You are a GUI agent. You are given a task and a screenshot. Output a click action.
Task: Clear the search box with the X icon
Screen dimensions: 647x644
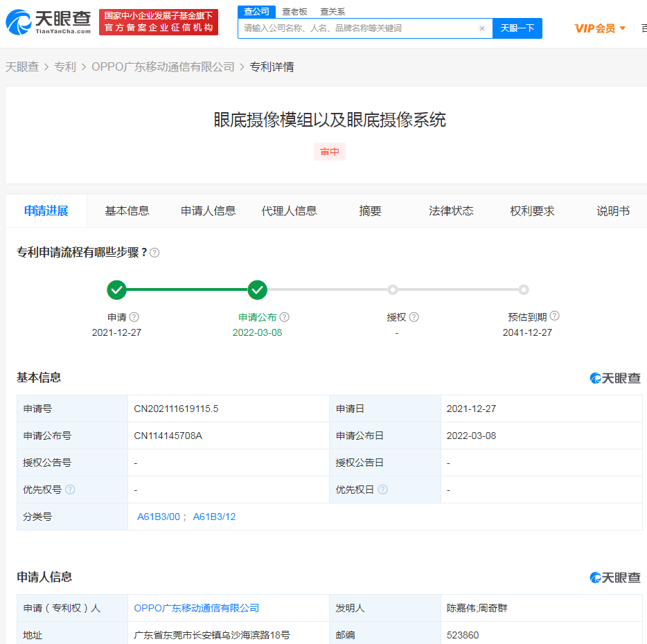(x=481, y=28)
